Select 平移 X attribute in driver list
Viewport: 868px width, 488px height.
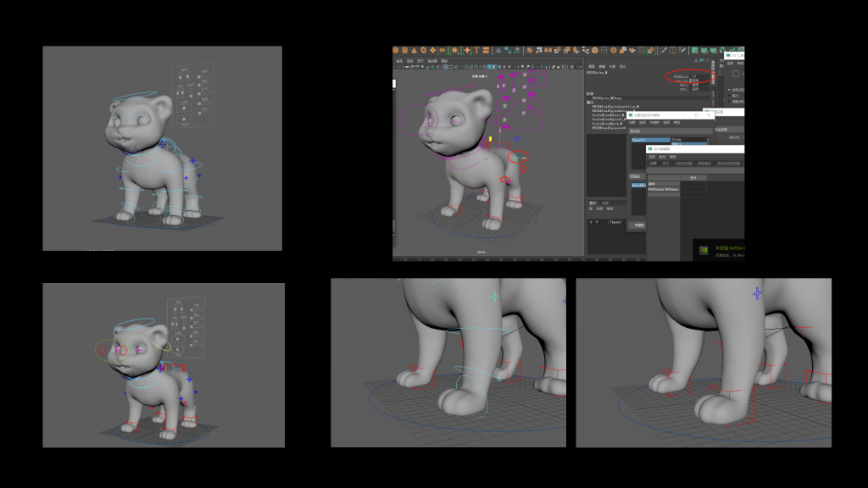point(688,144)
